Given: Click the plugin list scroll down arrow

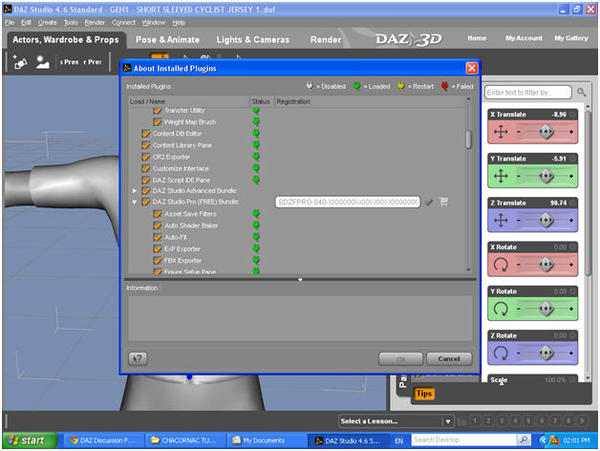Looking at the screenshot, I should pos(468,270).
